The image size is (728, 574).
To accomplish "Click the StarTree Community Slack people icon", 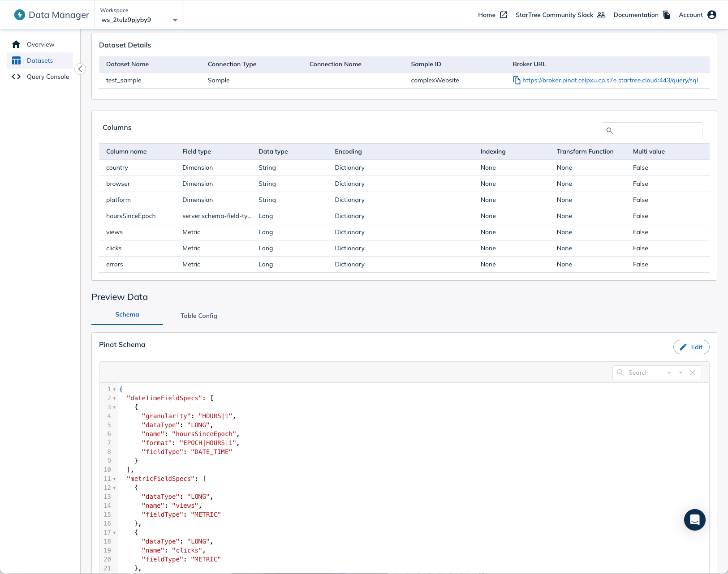I will coord(600,14).
